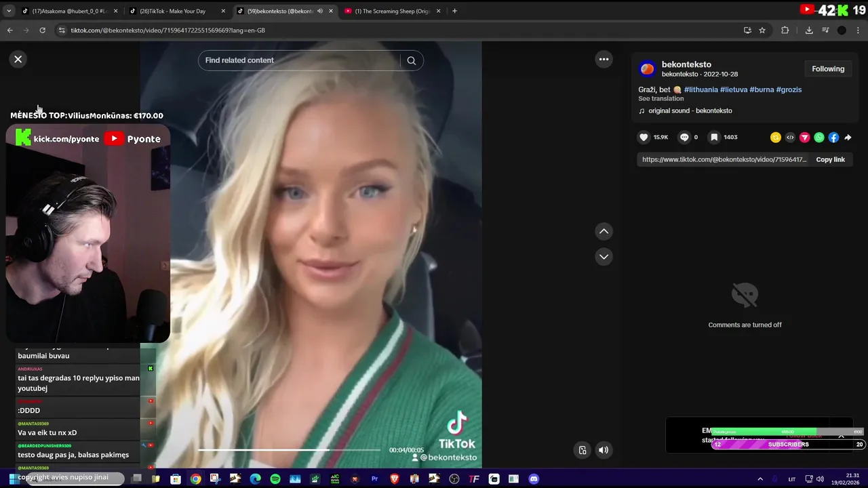Screen dimensions: 868x488
Task: Open Discord from taskbar
Action: [x=534, y=479]
